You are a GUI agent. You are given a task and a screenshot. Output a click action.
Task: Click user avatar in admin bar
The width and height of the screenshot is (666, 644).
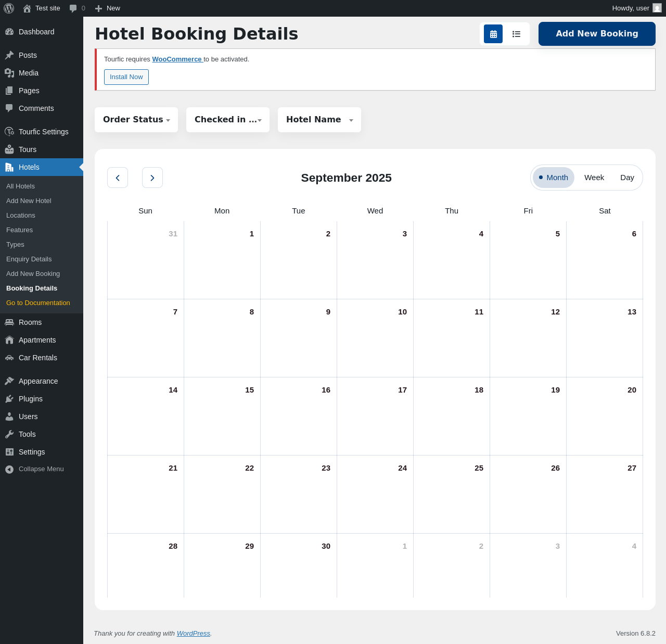657,8
